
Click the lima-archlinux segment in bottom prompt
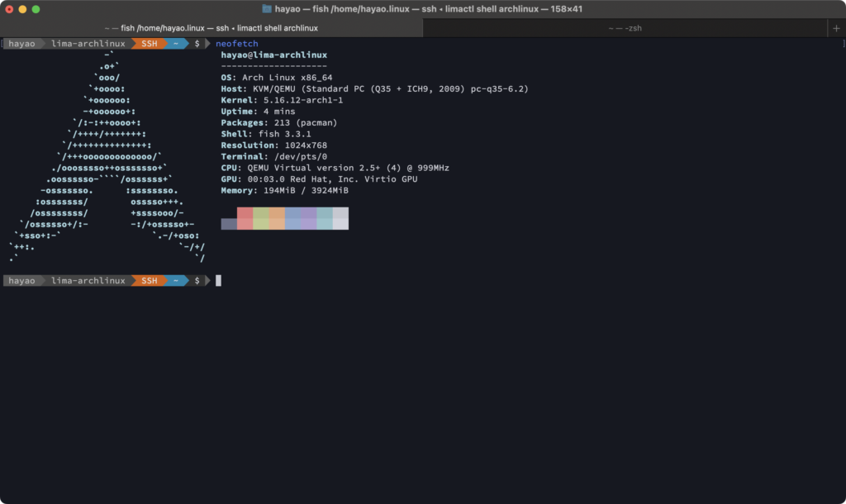pos(88,281)
